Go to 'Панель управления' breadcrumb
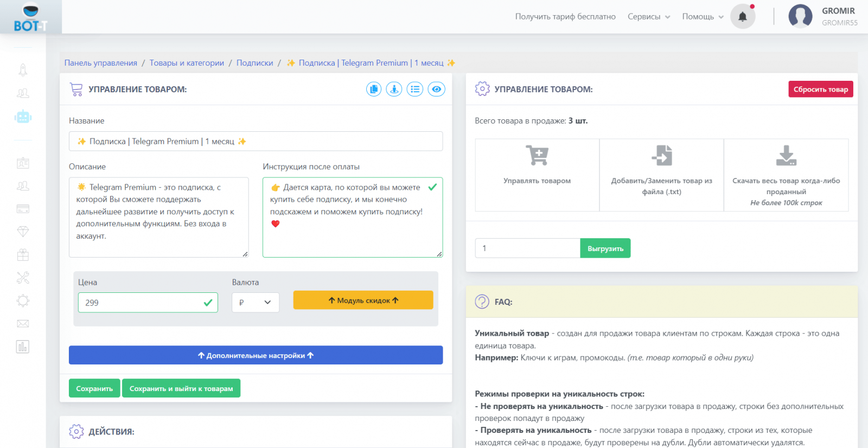This screenshot has width=868, height=448. (101, 63)
